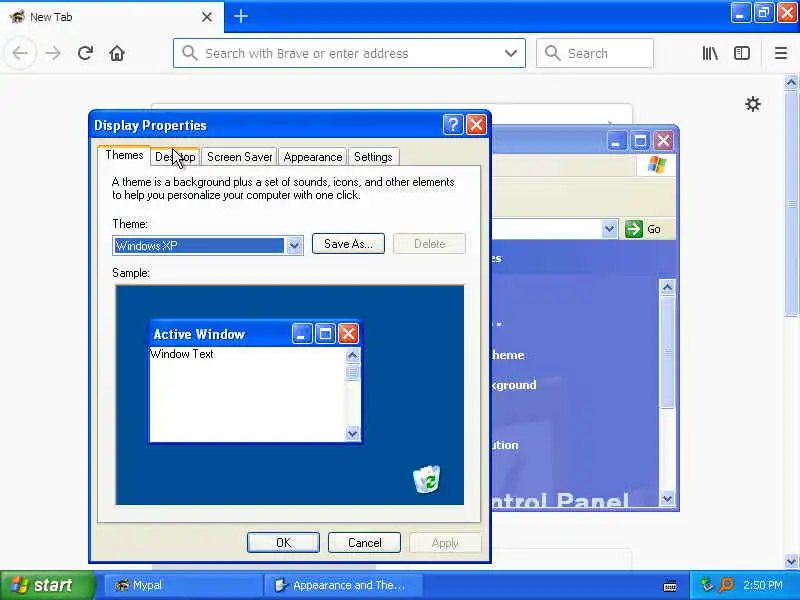Click the Control Panel scrollbar up arrow
Image resolution: width=800 pixels, height=600 pixels.
(667, 287)
